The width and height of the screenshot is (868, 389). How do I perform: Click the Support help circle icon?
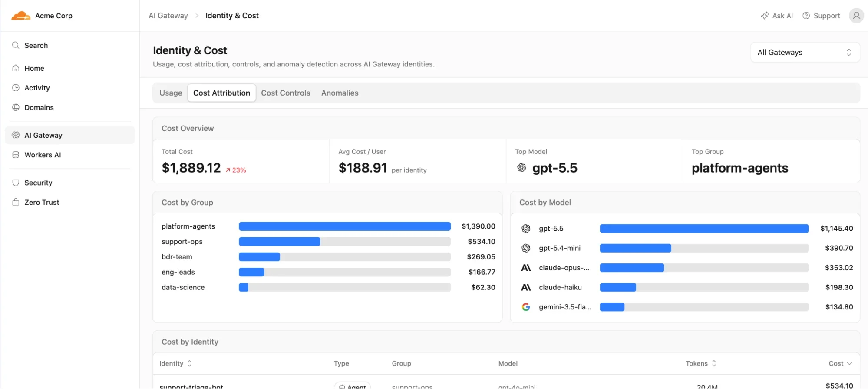806,16
